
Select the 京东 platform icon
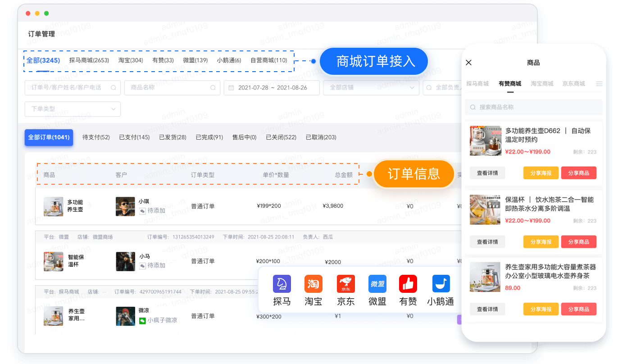[345, 284]
